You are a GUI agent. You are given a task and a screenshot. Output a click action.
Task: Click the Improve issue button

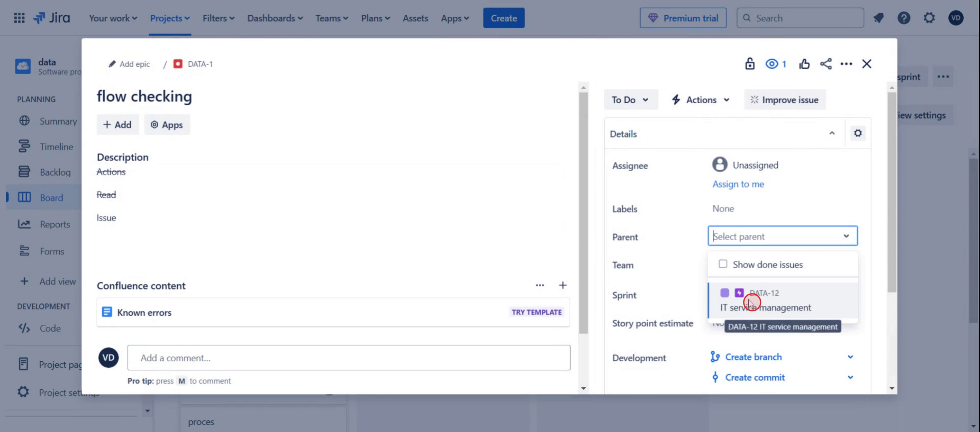pos(785,100)
